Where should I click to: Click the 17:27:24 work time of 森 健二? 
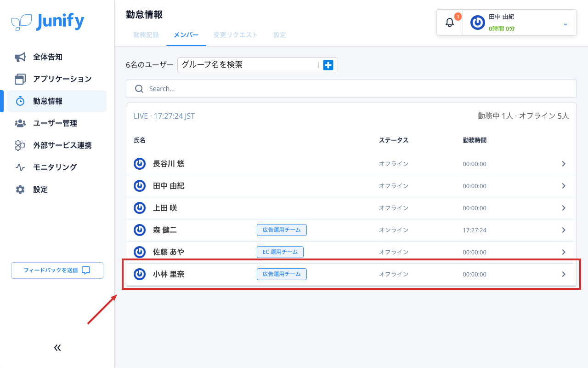pyautogui.click(x=475, y=230)
